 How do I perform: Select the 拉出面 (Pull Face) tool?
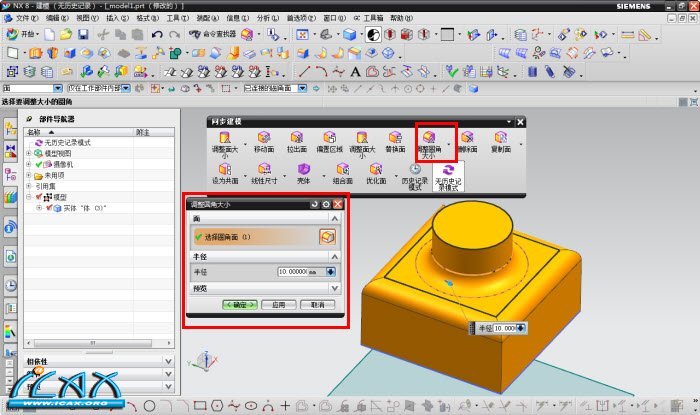coord(296,138)
